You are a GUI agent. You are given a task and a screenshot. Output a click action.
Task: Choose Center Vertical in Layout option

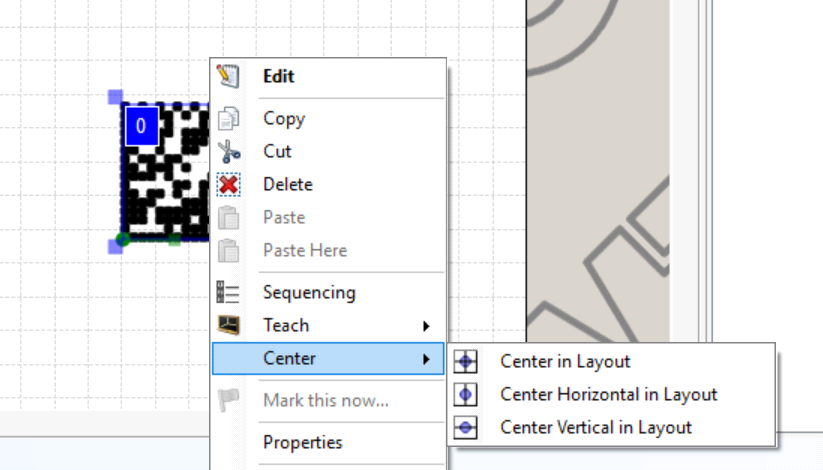pos(596,427)
